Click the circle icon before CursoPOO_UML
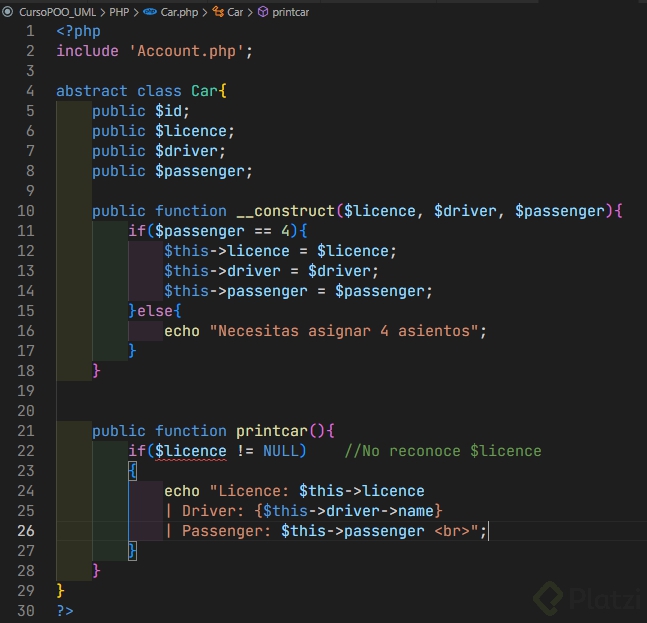The image size is (647, 623). coord(7,12)
